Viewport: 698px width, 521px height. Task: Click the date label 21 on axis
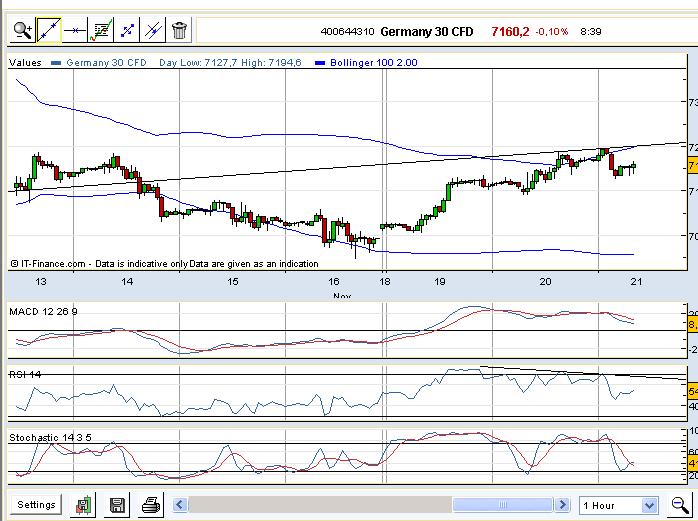point(637,281)
